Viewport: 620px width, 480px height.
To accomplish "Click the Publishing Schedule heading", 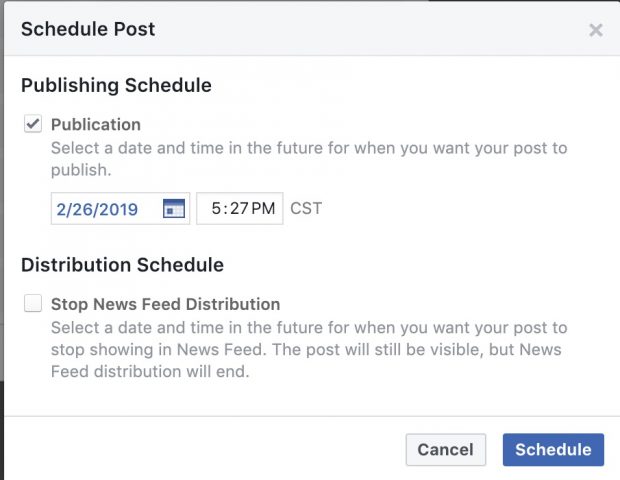I will point(116,85).
